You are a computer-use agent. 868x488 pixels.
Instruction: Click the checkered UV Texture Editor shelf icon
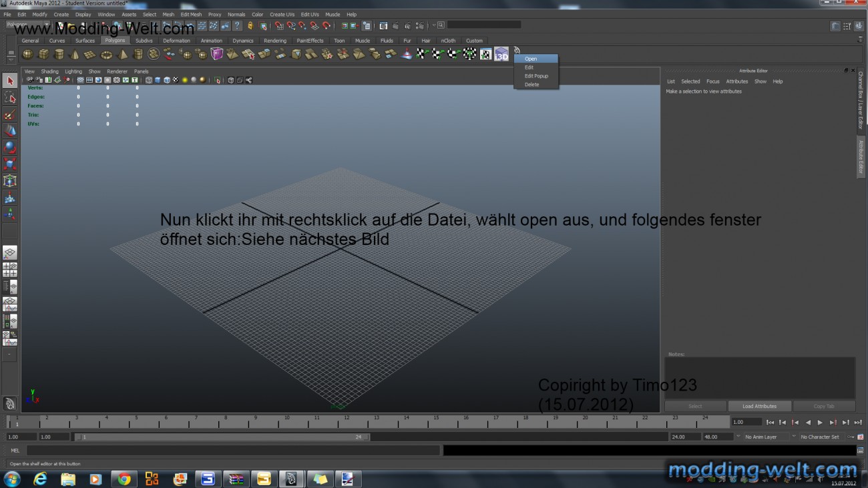pyautogui.click(x=485, y=54)
